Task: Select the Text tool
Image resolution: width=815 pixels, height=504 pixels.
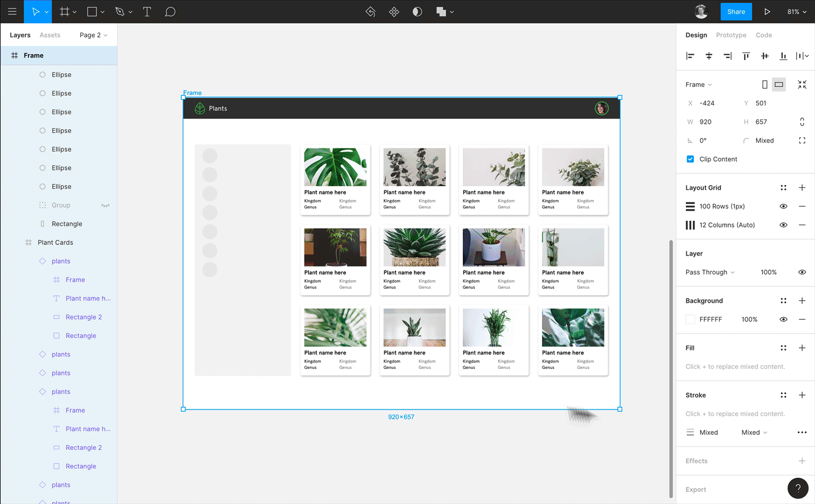Action: [x=147, y=12]
